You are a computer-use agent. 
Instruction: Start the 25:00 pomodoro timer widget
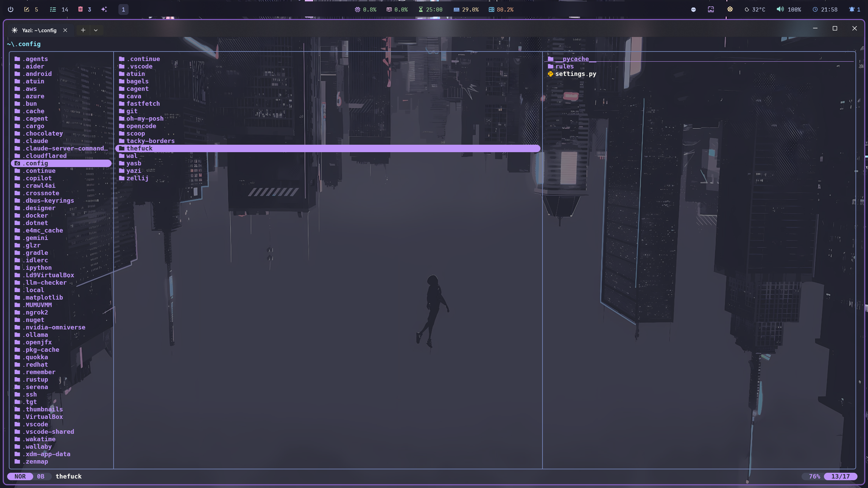430,9
